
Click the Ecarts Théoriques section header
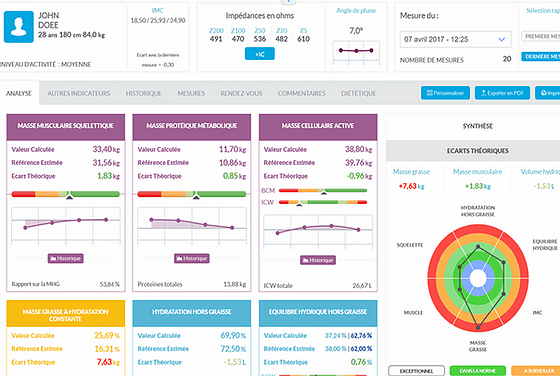478,151
